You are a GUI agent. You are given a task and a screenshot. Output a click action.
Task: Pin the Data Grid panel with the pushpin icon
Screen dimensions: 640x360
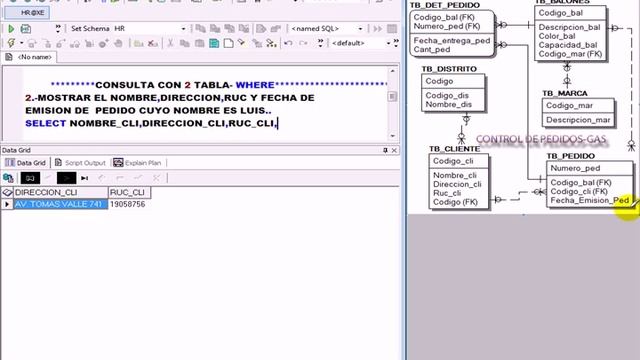click(385, 150)
